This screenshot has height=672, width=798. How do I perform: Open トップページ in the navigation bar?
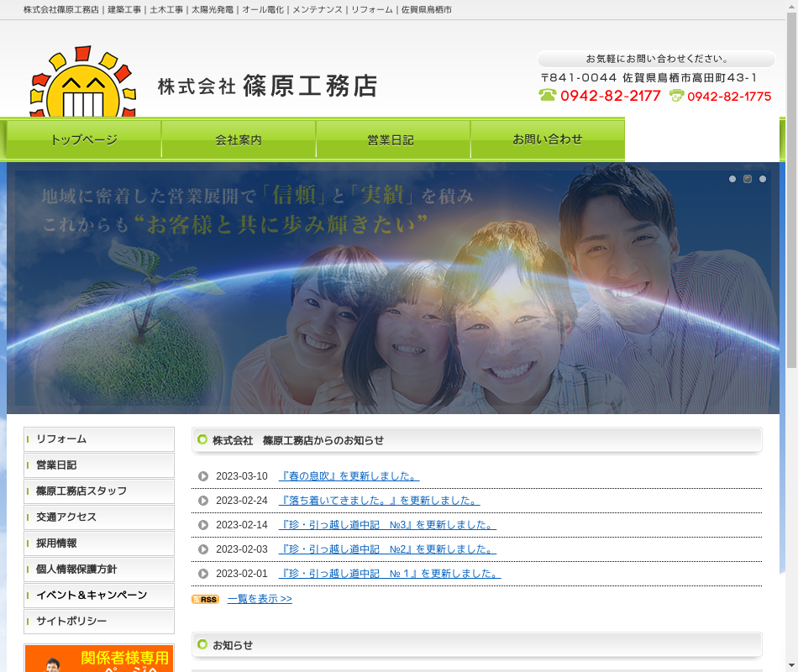coord(84,139)
